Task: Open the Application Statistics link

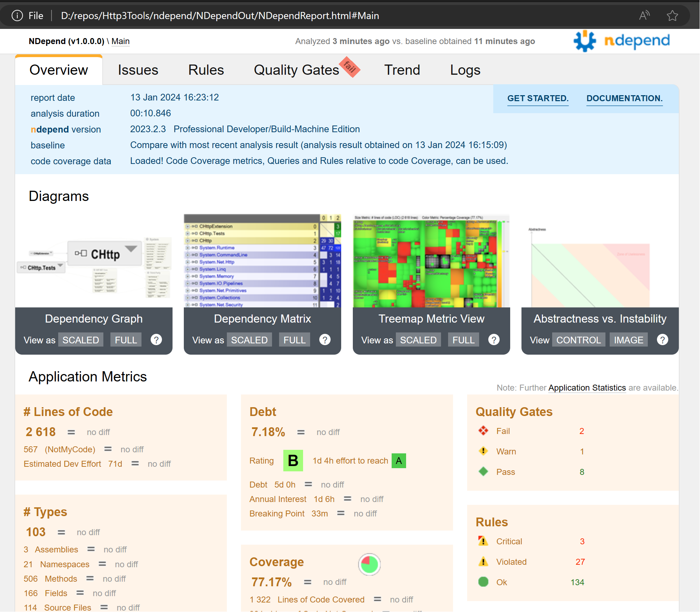Action: click(x=587, y=388)
